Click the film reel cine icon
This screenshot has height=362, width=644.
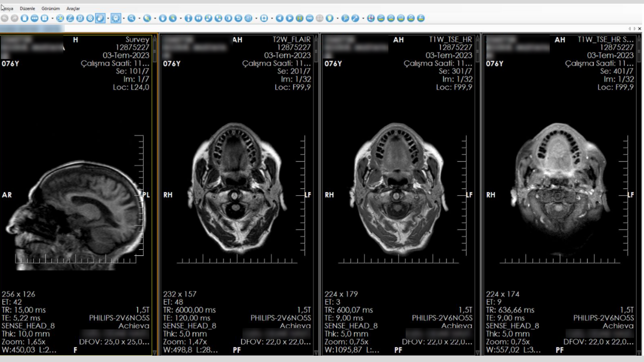pyautogui.click(x=90, y=18)
